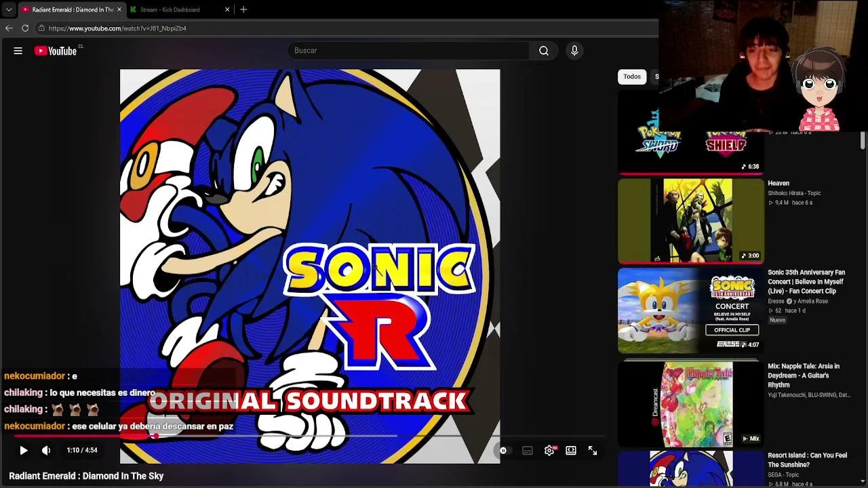Viewport: 868px width, 488px height.
Task: Visit the Eresse channel link
Action: click(x=776, y=301)
